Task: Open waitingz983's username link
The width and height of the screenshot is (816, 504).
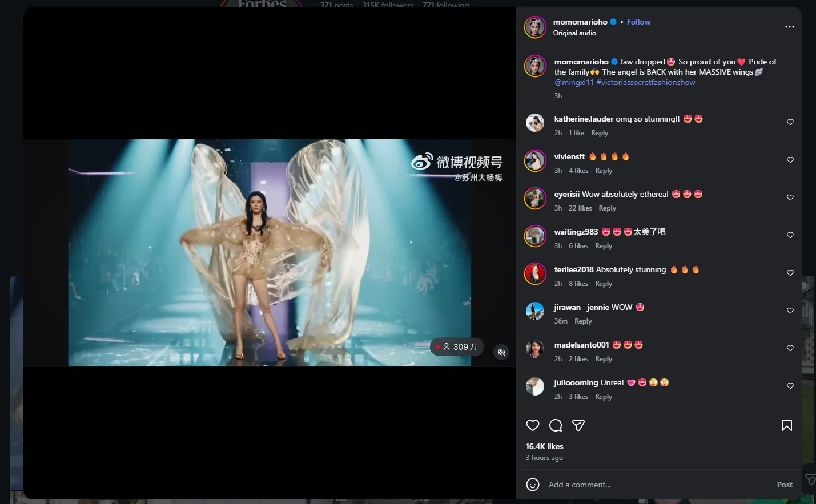Action: (x=576, y=232)
